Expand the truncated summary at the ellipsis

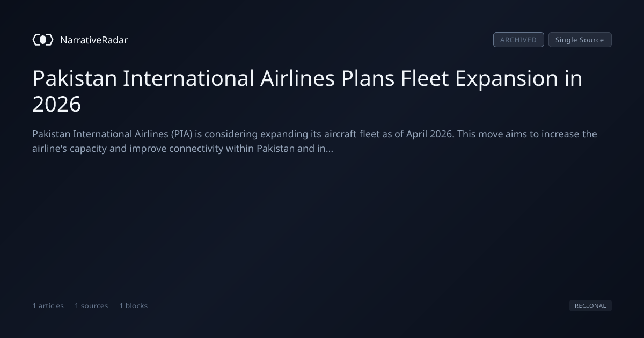(x=329, y=149)
